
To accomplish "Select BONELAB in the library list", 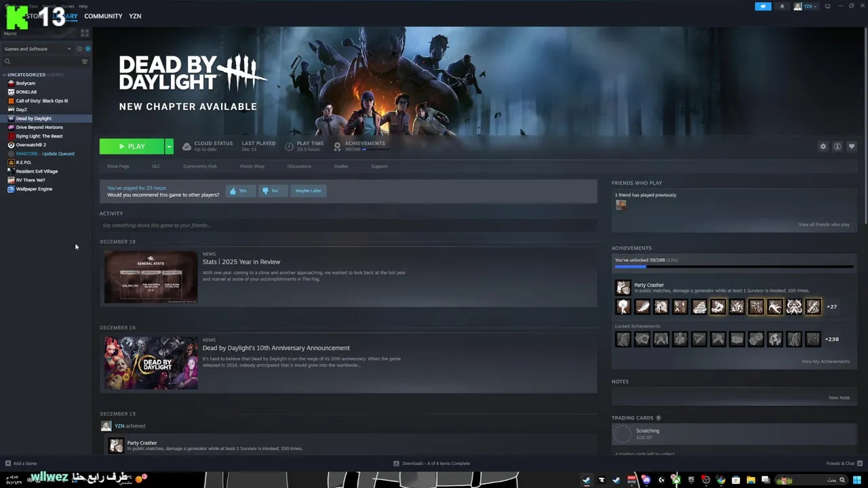I will point(26,92).
